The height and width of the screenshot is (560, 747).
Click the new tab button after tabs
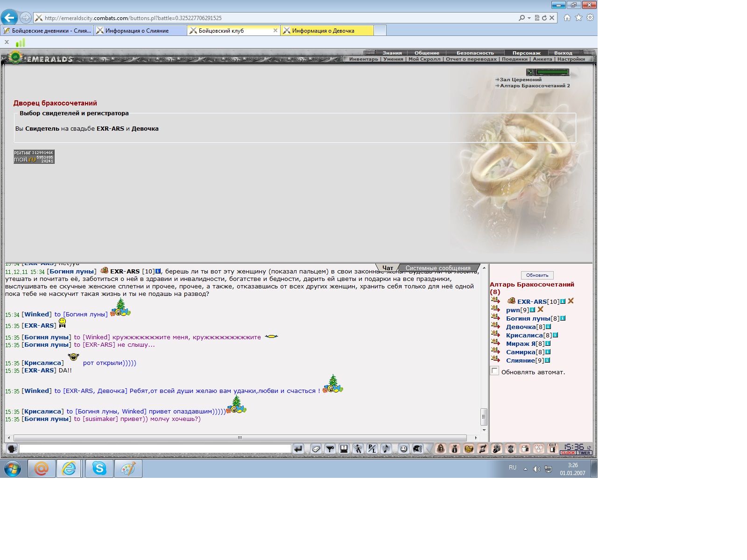coord(380,30)
